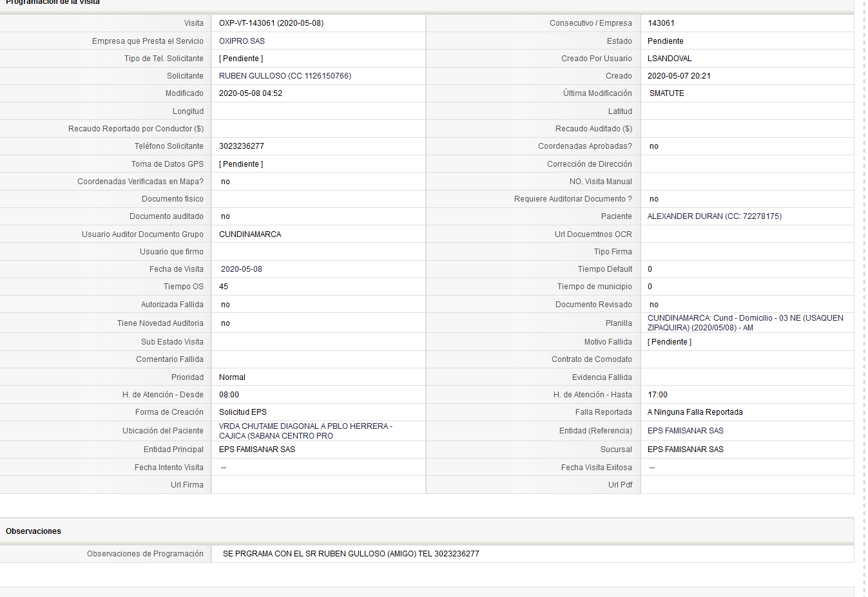Click the Url Firma label
This screenshot has height=597, width=868.
(187, 485)
